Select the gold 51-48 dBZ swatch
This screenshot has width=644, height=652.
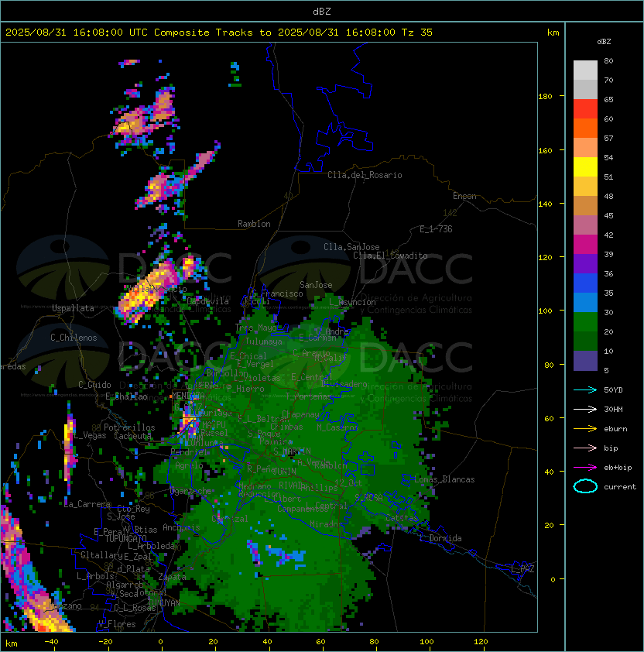coord(585,187)
